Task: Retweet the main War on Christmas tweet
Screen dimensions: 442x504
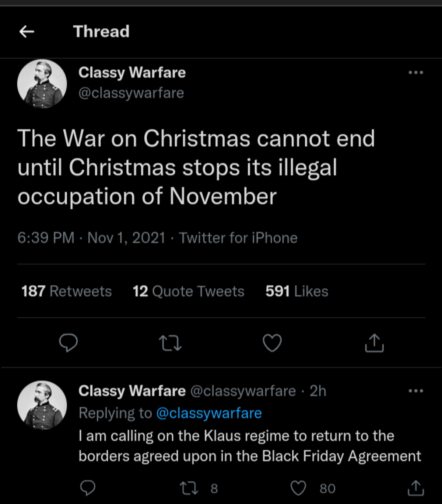Action: (170, 343)
